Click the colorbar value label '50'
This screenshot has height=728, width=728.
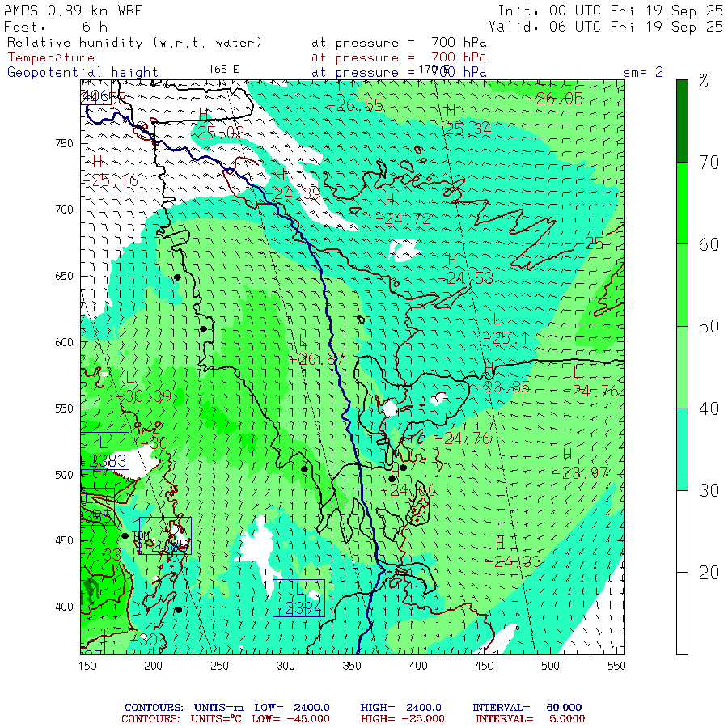pos(709,327)
